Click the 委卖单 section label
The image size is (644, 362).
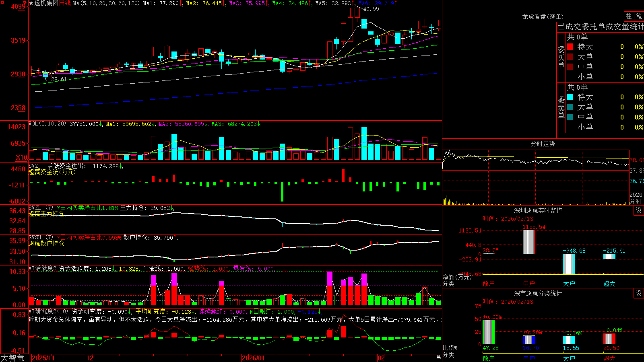pos(561,107)
